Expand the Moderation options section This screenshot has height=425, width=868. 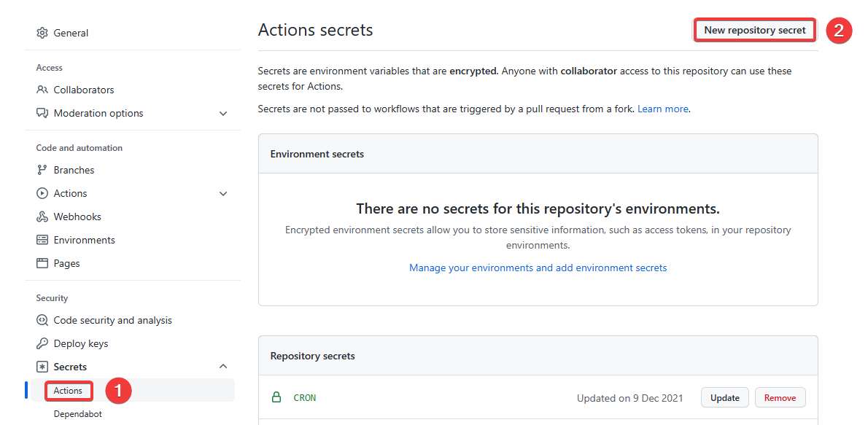[x=223, y=114]
